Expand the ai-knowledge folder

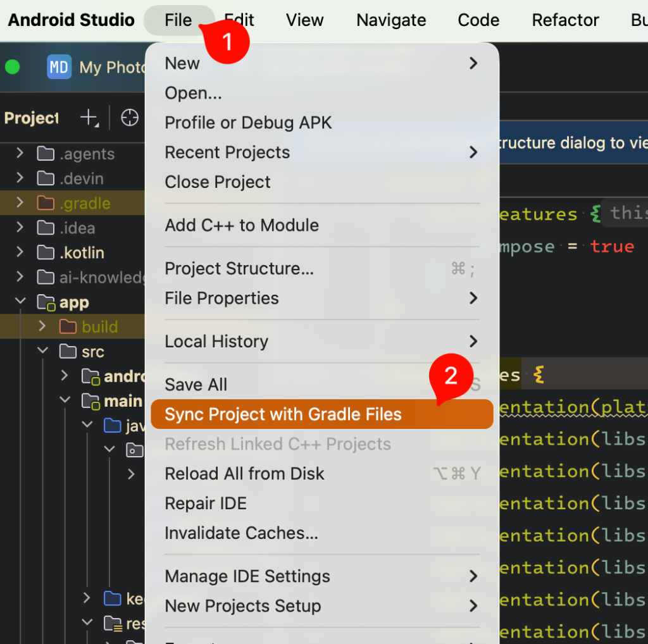pos(20,276)
